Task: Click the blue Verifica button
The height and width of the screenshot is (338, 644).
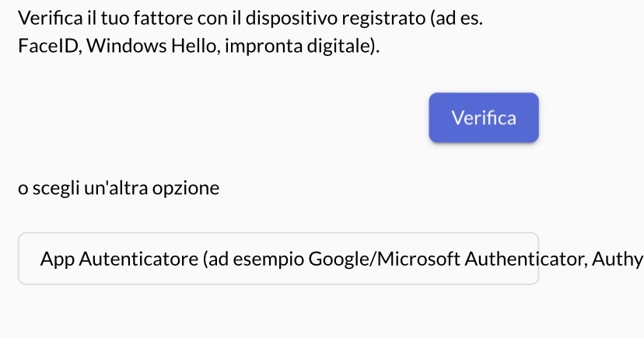Action: click(x=483, y=118)
